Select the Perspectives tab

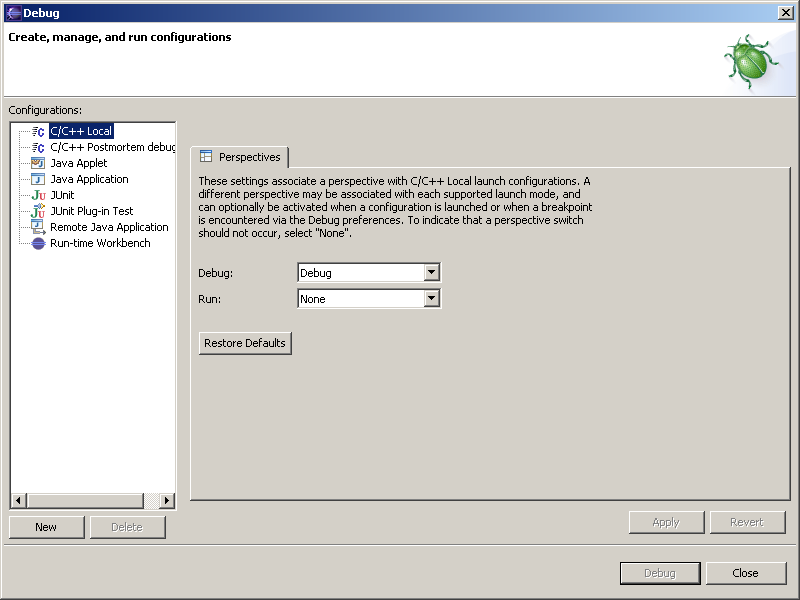pyautogui.click(x=240, y=157)
